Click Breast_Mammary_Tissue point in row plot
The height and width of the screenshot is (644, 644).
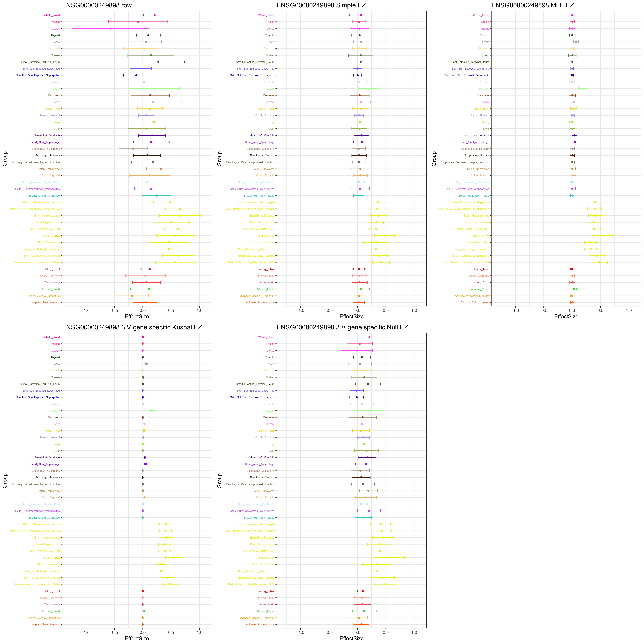(x=156, y=196)
